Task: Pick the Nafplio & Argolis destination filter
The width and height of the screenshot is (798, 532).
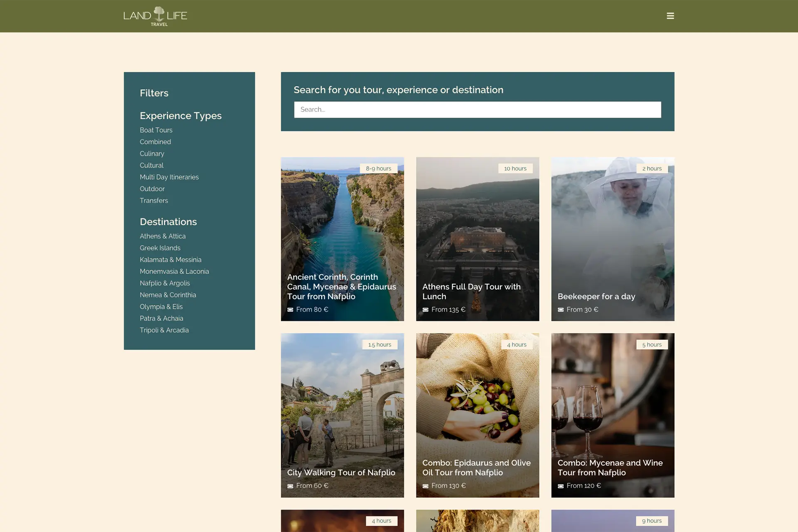Action: (165, 283)
